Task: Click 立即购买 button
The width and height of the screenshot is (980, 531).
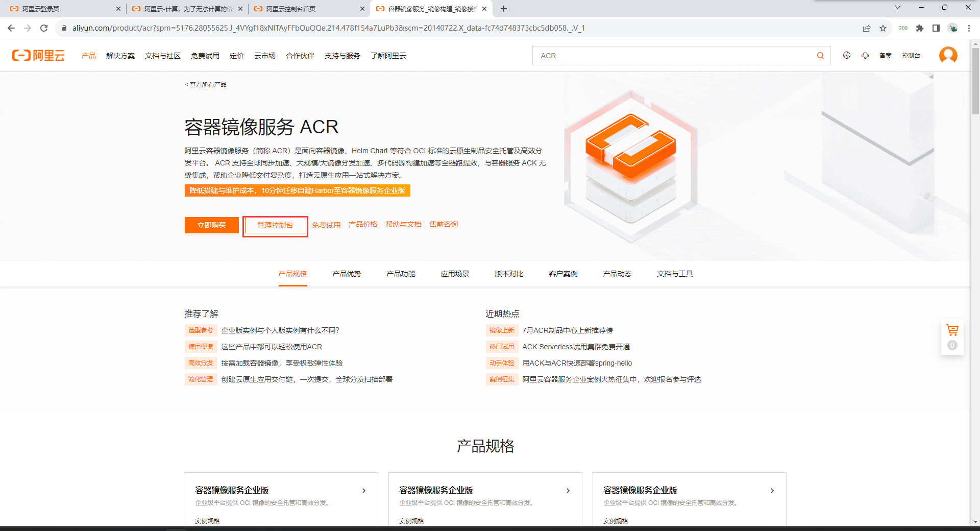Action: pos(212,225)
